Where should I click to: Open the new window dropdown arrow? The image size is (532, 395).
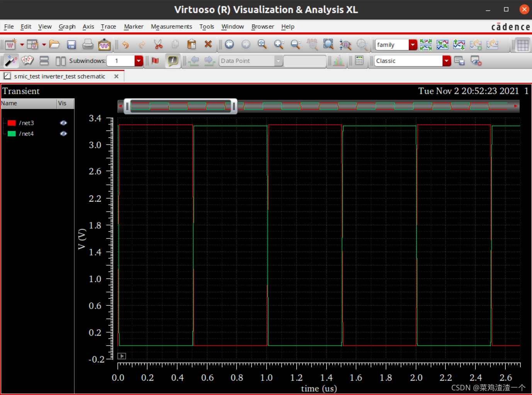tap(22, 45)
